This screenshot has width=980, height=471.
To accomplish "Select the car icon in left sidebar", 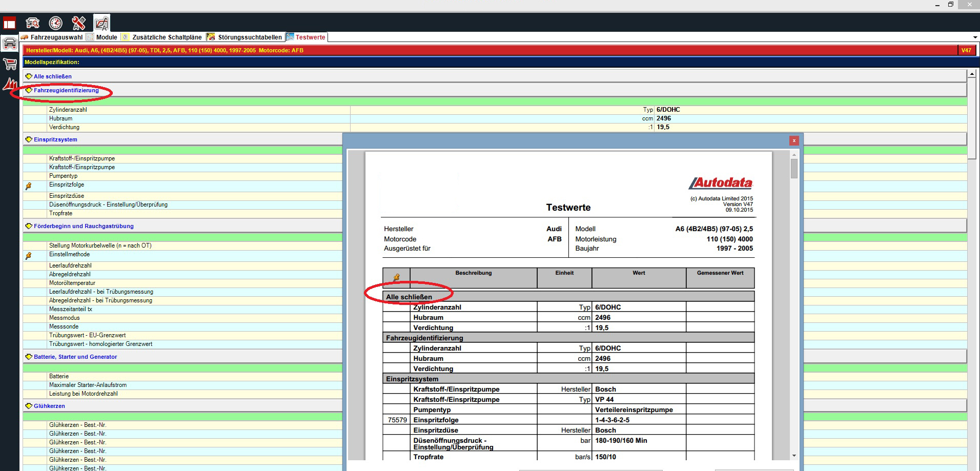I will coord(10,44).
